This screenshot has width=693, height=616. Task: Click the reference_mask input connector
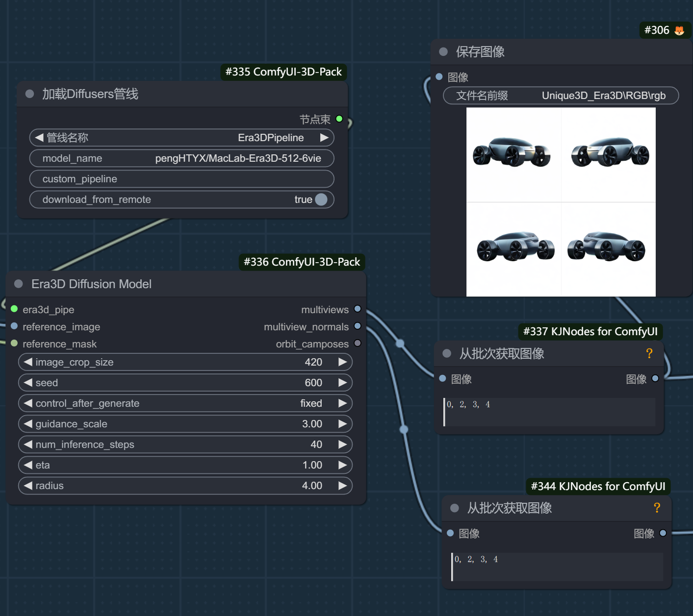14,343
